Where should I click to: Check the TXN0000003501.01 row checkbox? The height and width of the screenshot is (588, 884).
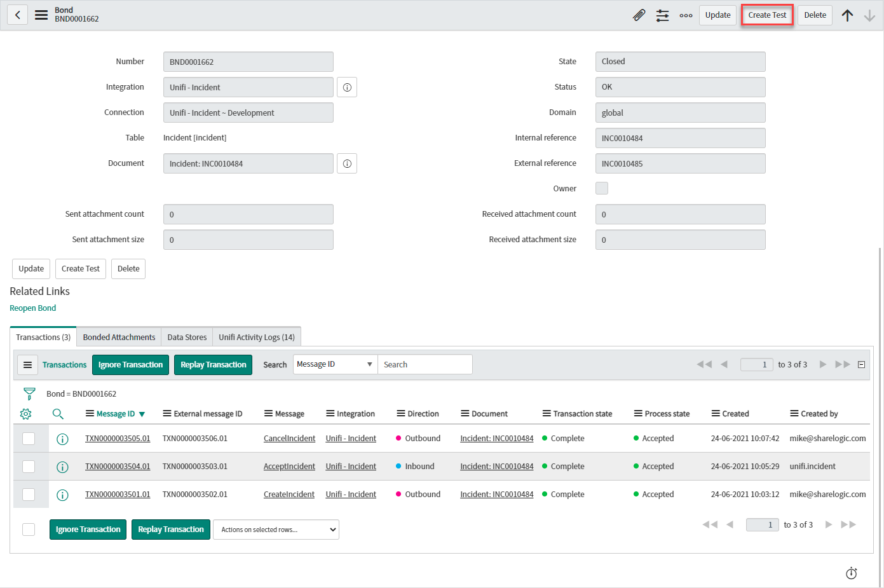(29, 495)
